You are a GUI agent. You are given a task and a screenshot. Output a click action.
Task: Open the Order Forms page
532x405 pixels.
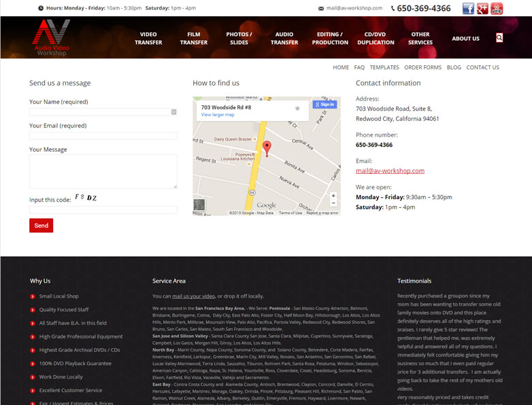pos(422,67)
